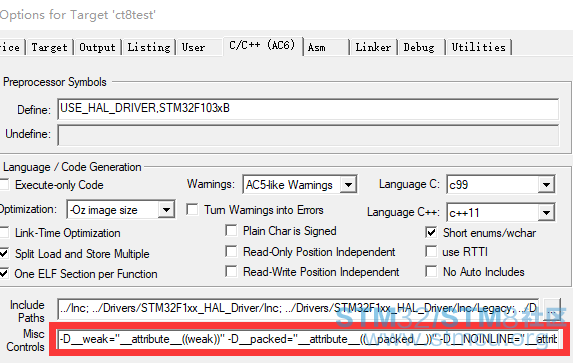This screenshot has height=363, width=573.
Task: Uncheck Short enums/wchar option
Action: tap(431, 232)
